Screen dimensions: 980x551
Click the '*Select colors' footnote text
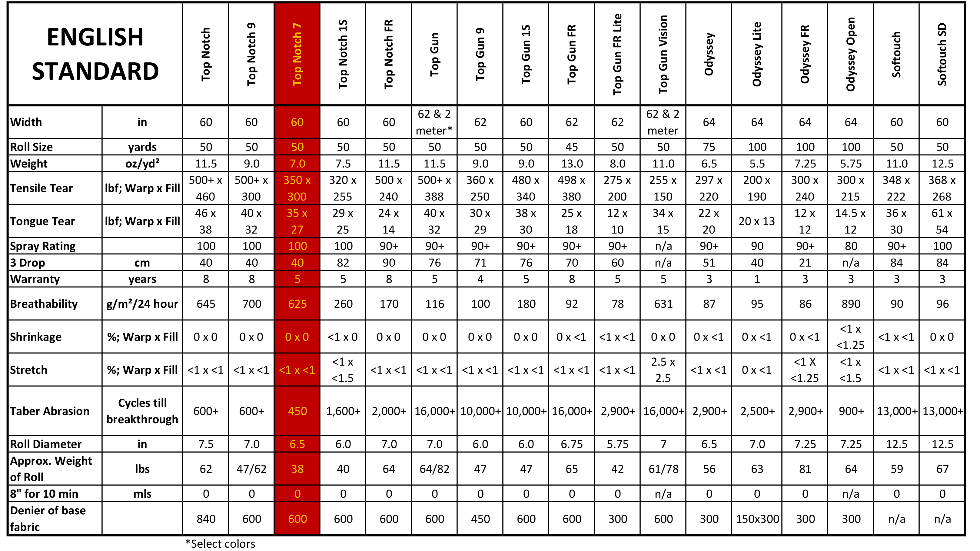click(220, 544)
